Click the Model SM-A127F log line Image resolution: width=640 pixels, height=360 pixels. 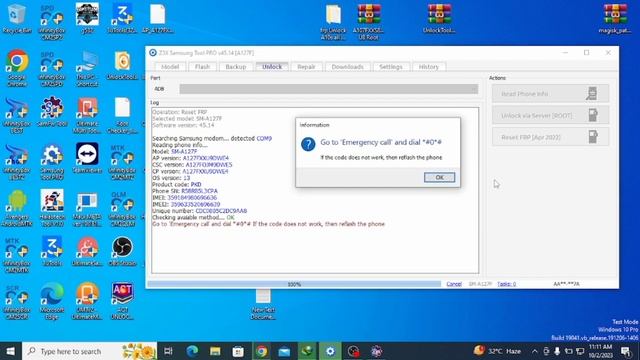pyautogui.click(x=175, y=151)
